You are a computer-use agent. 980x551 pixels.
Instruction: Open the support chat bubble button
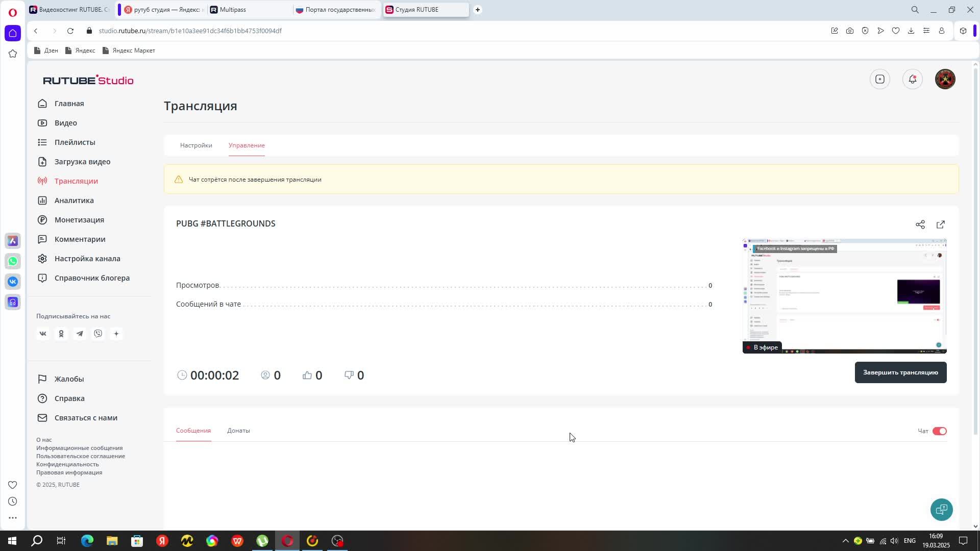941,509
